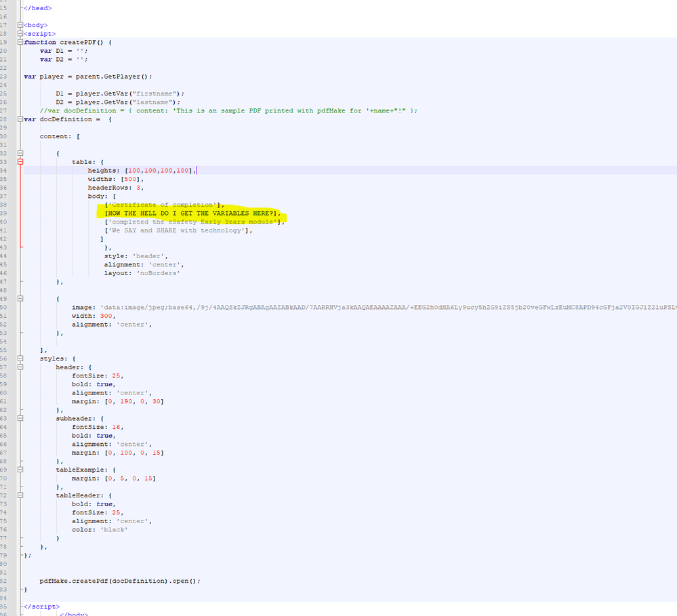Click the 'heights: [100,100,100,100],' line
The height and width of the screenshot is (616, 677).
tap(142, 171)
